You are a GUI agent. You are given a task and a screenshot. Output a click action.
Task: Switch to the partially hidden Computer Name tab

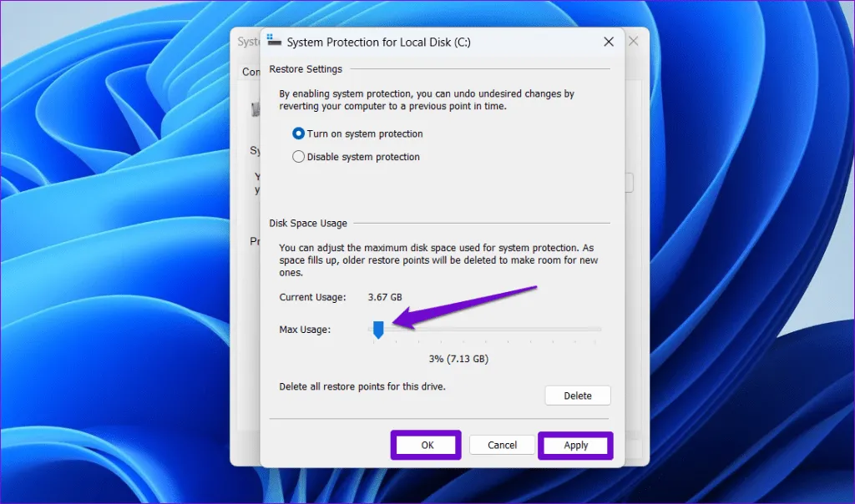click(250, 72)
